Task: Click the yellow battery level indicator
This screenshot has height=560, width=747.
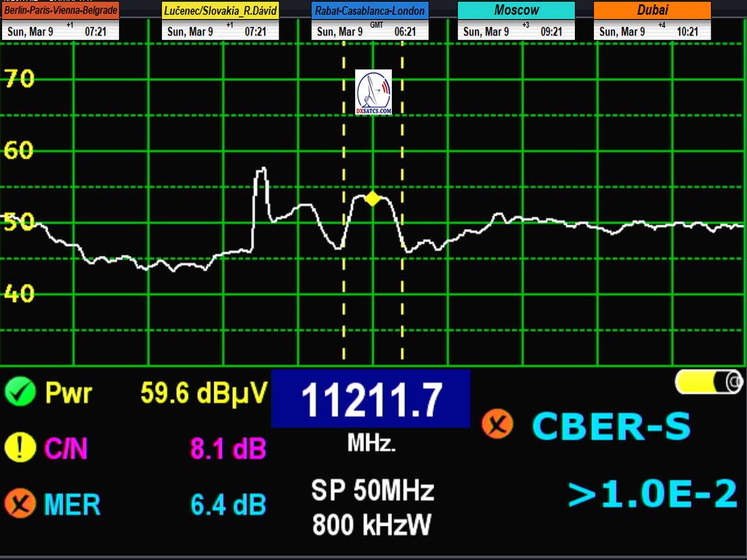Action: coord(708,381)
